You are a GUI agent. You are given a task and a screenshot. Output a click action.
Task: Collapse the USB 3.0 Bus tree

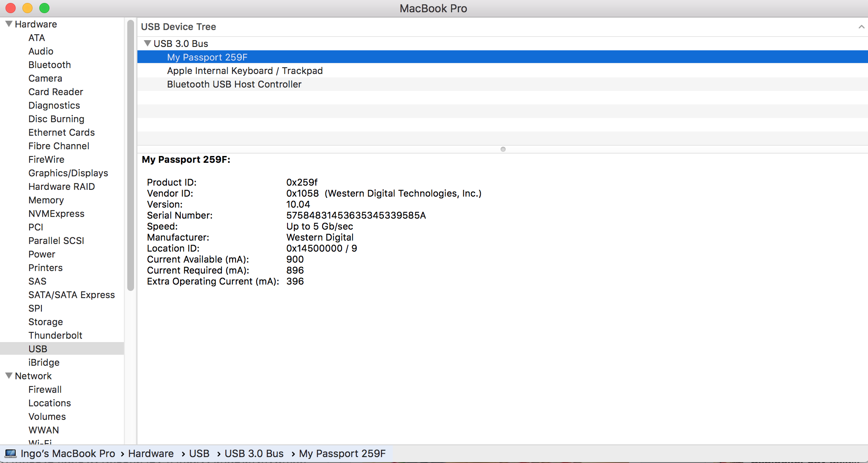pyautogui.click(x=147, y=44)
